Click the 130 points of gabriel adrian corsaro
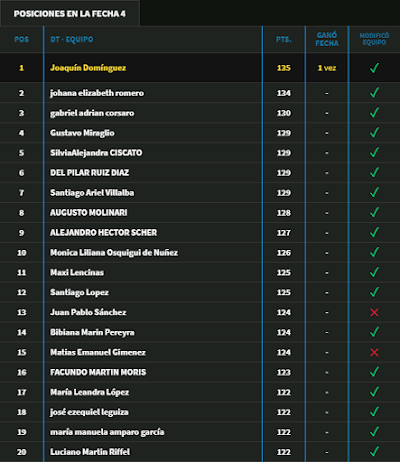This screenshot has width=400, height=462. pos(284,113)
